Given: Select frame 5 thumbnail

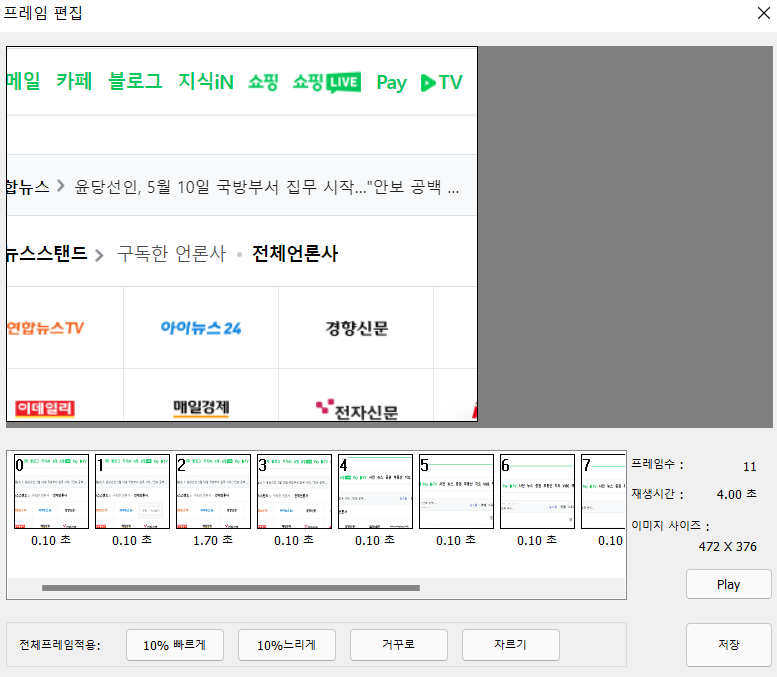Looking at the screenshot, I should (456, 491).
